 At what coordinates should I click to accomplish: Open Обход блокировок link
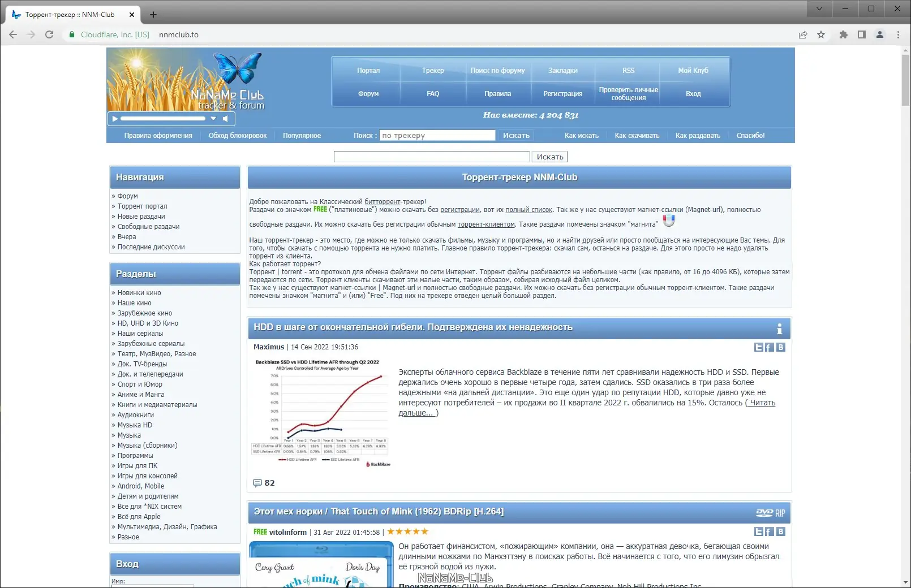click(x=238, y=136)
